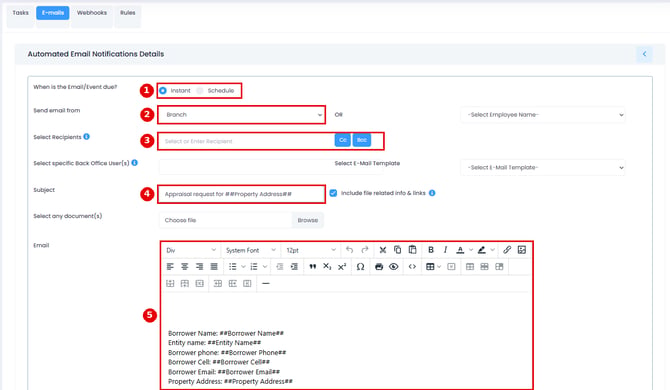
Task: Open the System Font dropdown
Action: tap(250, 250)
